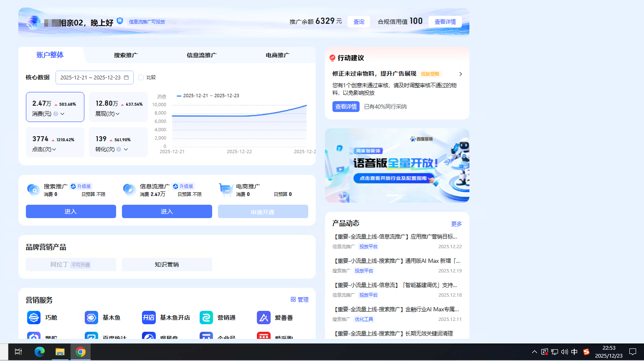The width and height of the screenshot is (644, 361).
Task: Click the 语音版全量开放 promotional banner
Action: (x=397, y=165)
